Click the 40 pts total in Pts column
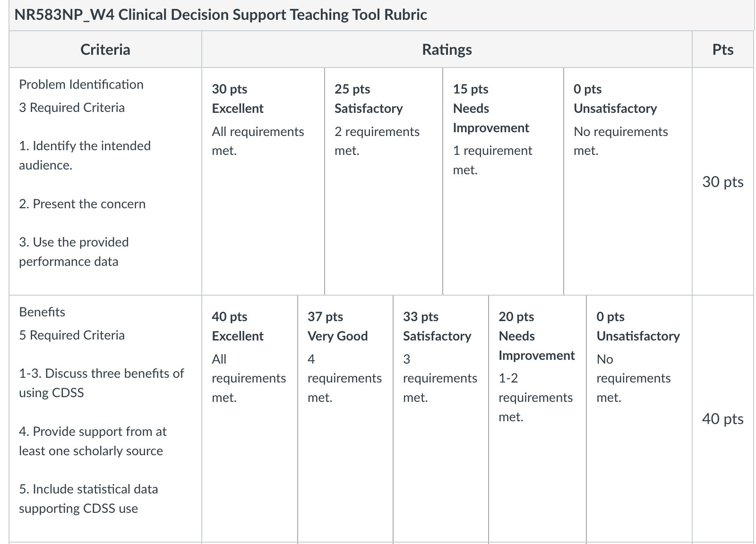The image size is (756, 544). 723,418
